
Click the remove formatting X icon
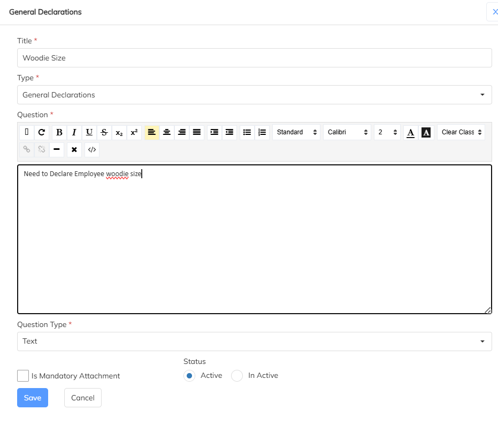click(x=74, y=150)
